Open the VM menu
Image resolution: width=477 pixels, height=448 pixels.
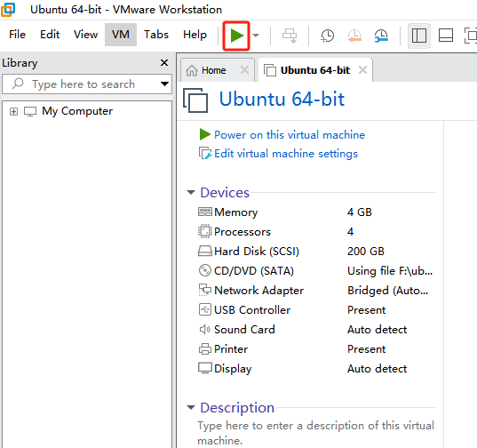click(121, 35)
